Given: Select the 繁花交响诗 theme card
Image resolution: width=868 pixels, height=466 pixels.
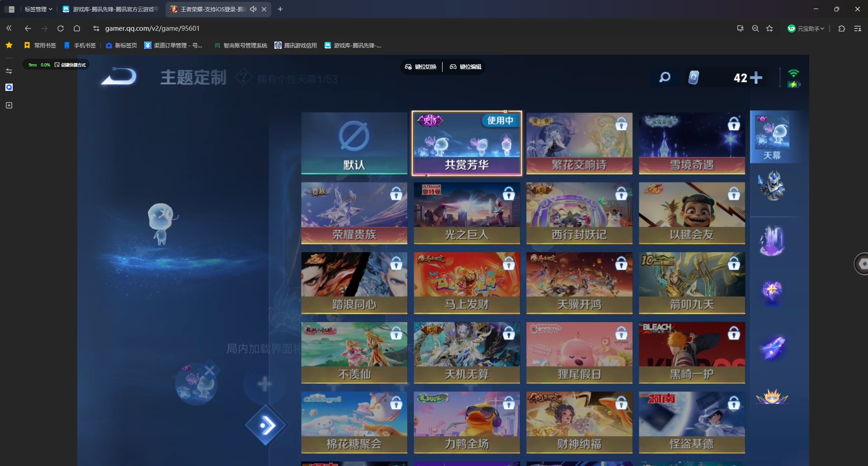Looking at the screenshot, I should pos(580,143).
